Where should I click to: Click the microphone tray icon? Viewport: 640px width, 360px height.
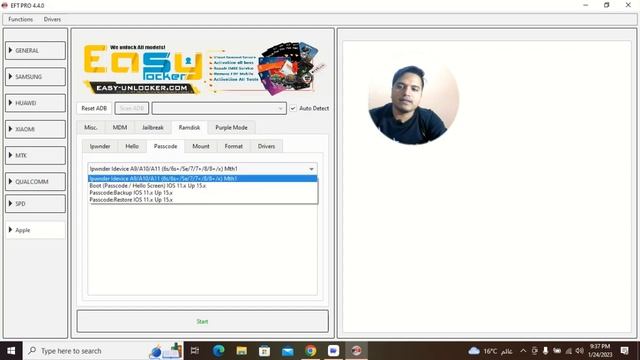coord(545,351)
